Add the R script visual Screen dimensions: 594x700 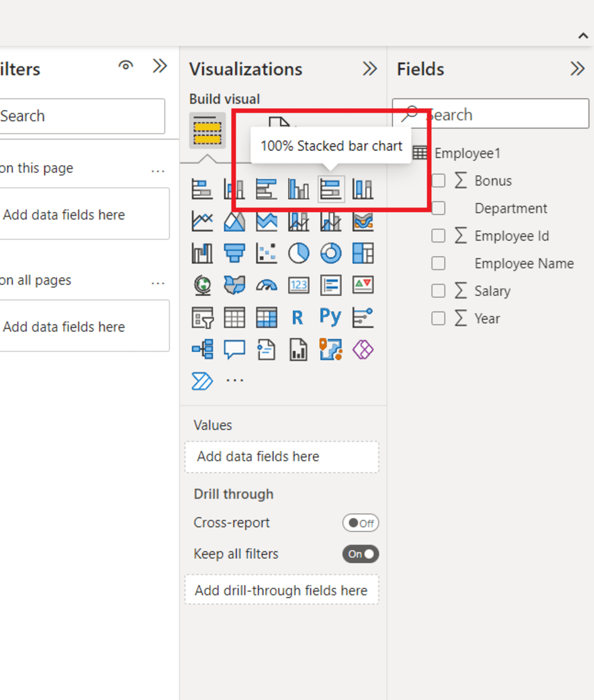pos(298,318)
